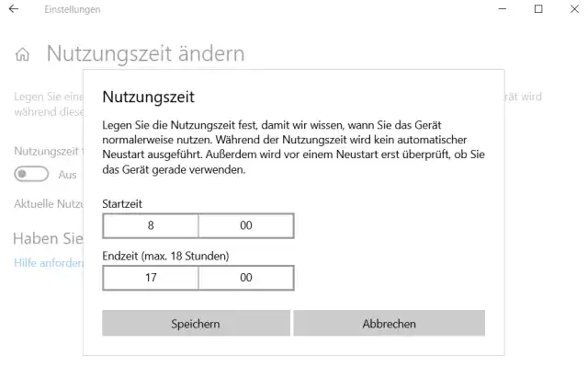Click the Endzeit (max. 18 Stunden) label
The height and width of the screenshot is (378, 588).
click(165, 255)
